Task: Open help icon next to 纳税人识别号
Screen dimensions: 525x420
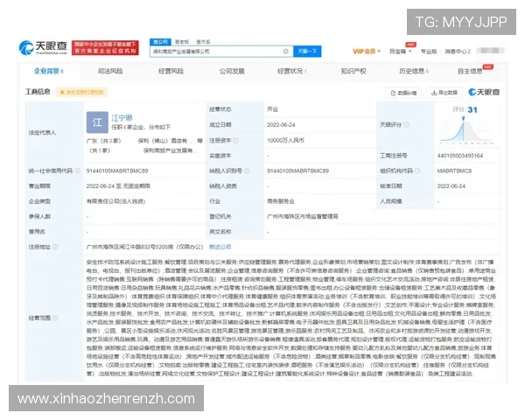Action: coord(247,171)
